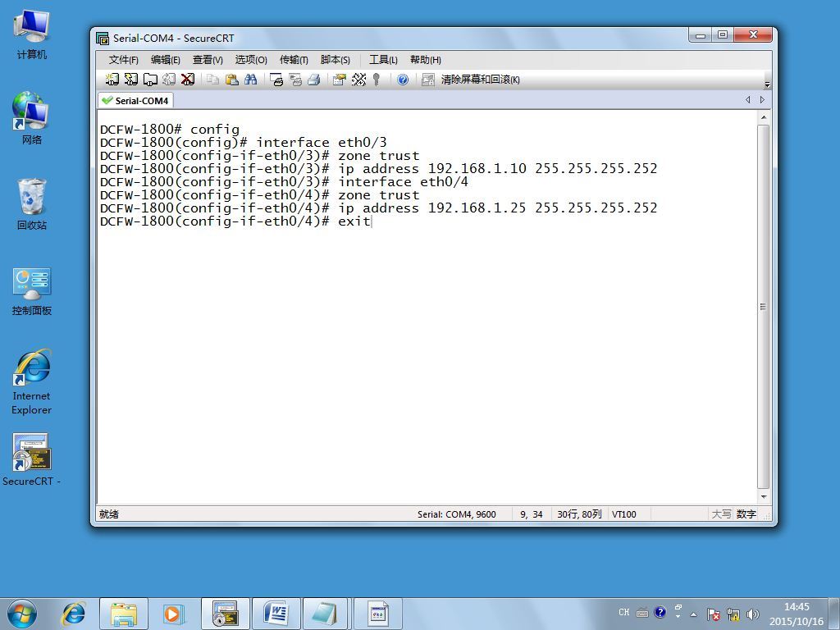
Task: Click the Action Center flag tray icon
Action: point(713,614)
